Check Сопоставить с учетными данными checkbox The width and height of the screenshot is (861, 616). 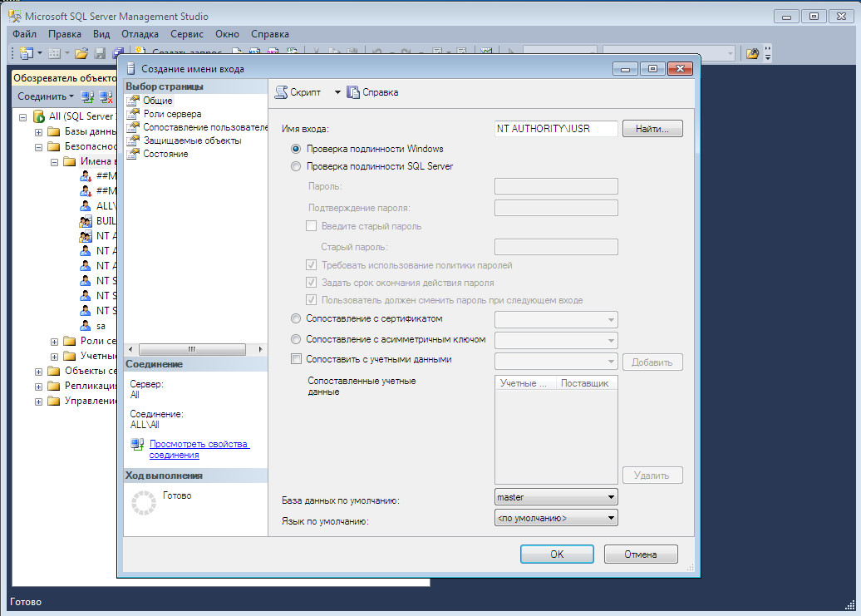point(296,359)
